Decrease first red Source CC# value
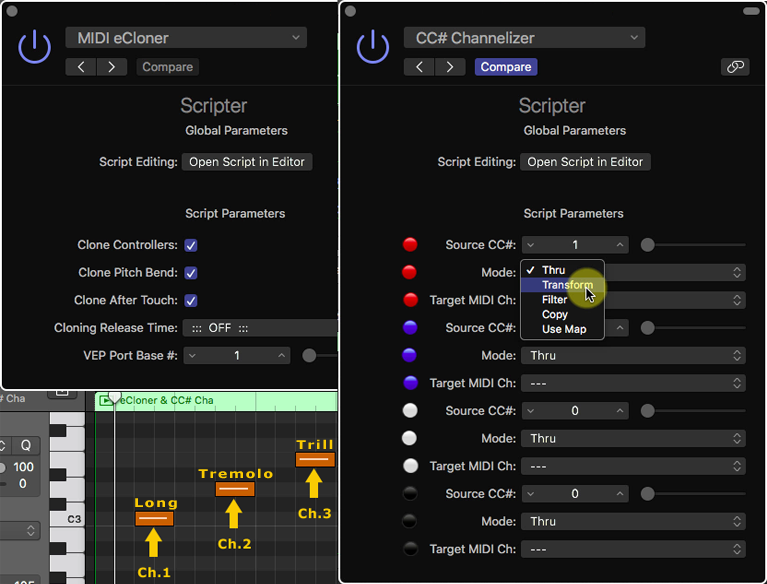The width and height of the screenshot is (767, 584). 531,245
